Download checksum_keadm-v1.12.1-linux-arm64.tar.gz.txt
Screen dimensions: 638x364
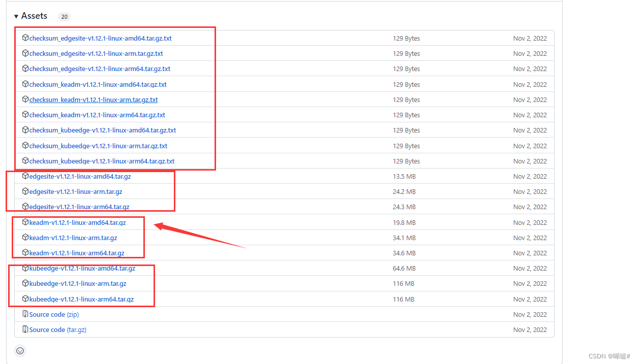coord(97,115)
